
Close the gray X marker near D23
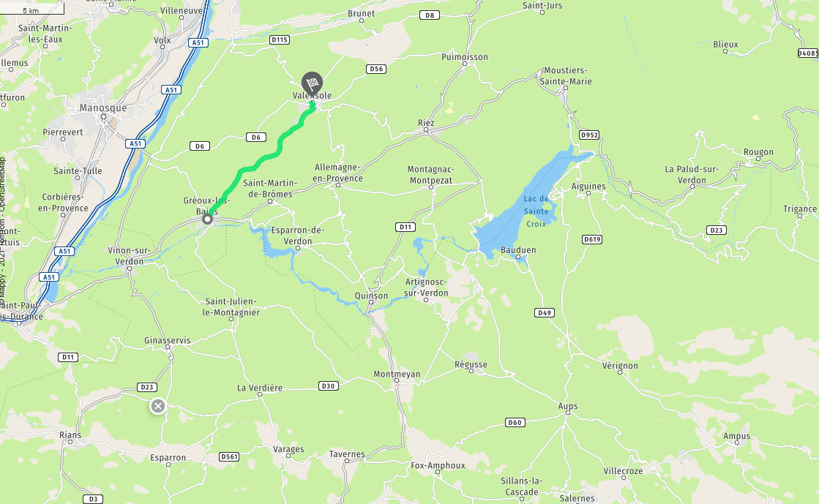[158, 406]
